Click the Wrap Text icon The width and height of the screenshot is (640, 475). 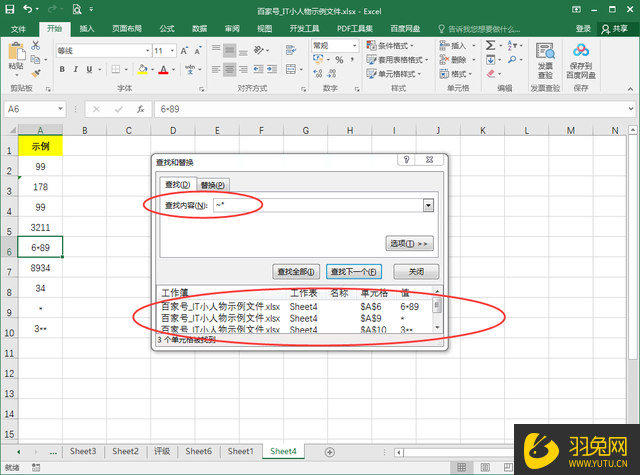(x=291, y=50)
